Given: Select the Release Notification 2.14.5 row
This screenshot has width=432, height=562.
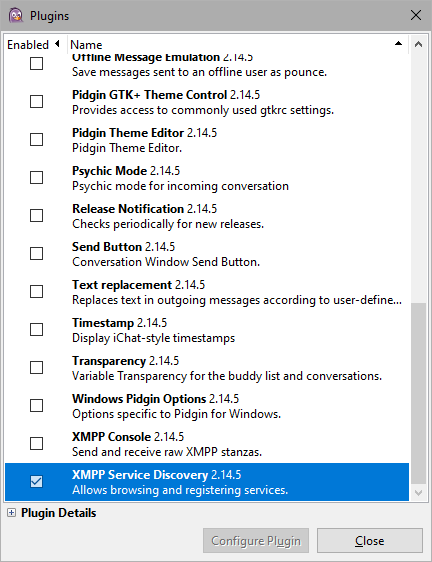Looking at the screenshot, I should [x=207, y=216].
